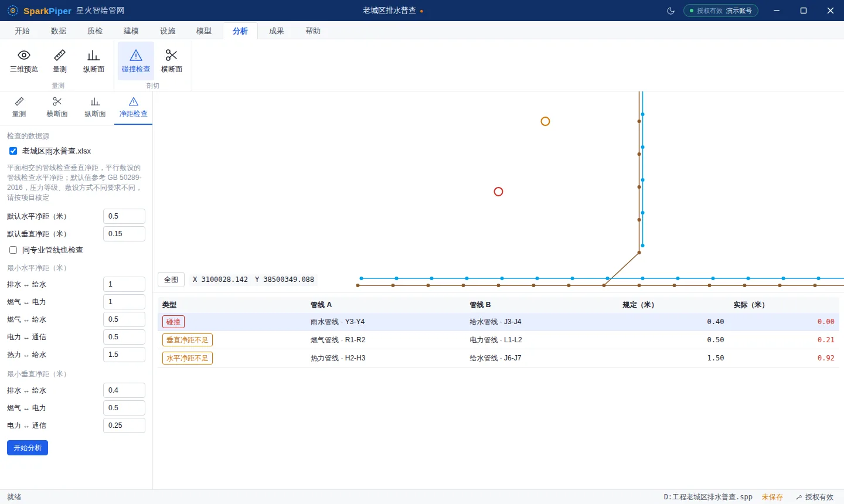Enable 同专业管线也检查 checkbox
The height and width of the screenshot is (504, 844).
[13, 250]
